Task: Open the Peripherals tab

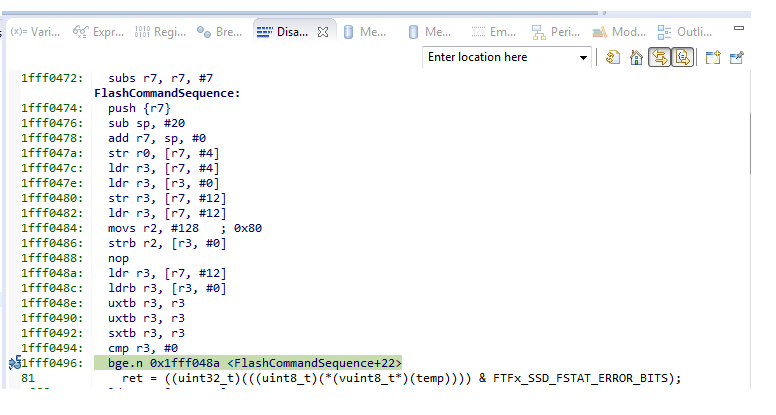Action: 555,32
